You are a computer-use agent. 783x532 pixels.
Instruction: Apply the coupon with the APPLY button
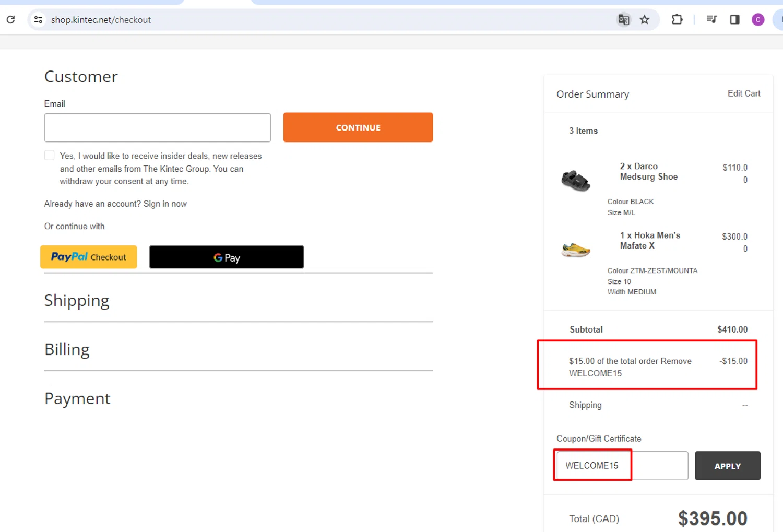point(728,466)
